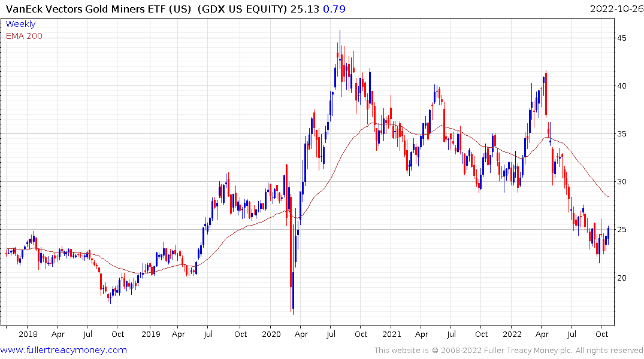
Task: Select the 2020 year axis label
Action: click(x=271, y=334)
